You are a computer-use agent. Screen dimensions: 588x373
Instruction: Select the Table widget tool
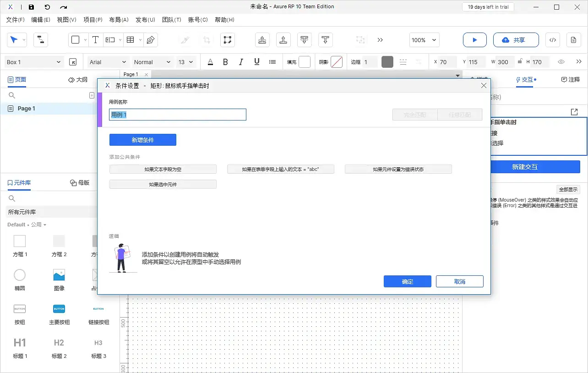pyautogui.click(x=130, y=40)
